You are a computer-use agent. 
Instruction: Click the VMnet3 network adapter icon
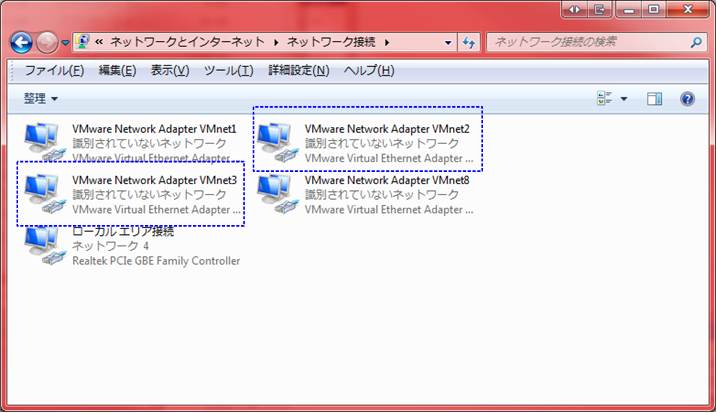[x=42, y=192]
